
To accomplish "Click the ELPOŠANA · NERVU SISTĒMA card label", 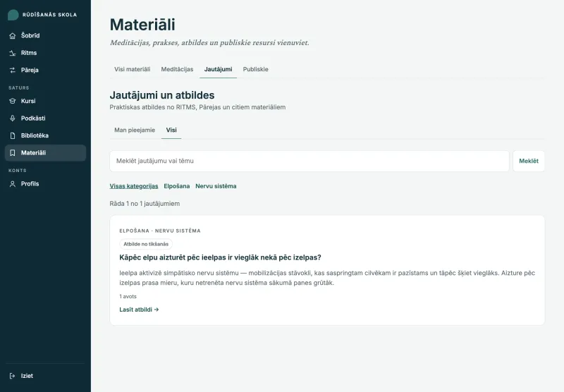I will [x=160, y=231].
